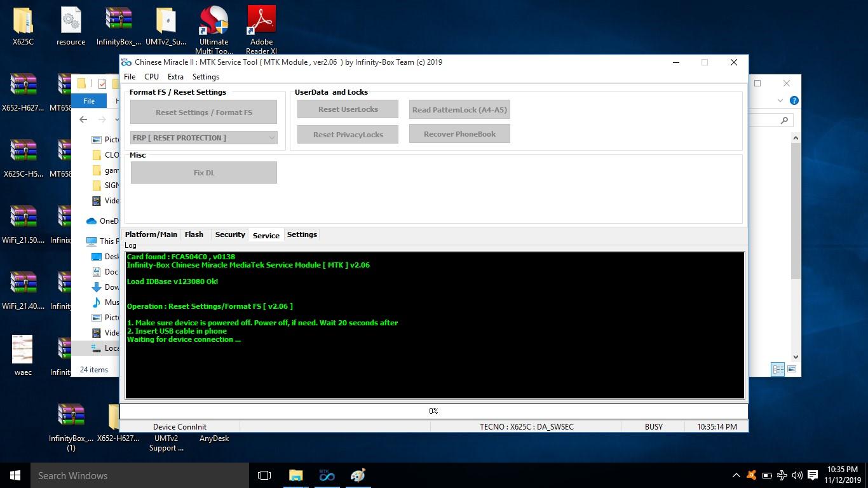Viewport: 868px width, 488px height.
Task: Click the BUSY status indicator
Action: click(653, 426)
